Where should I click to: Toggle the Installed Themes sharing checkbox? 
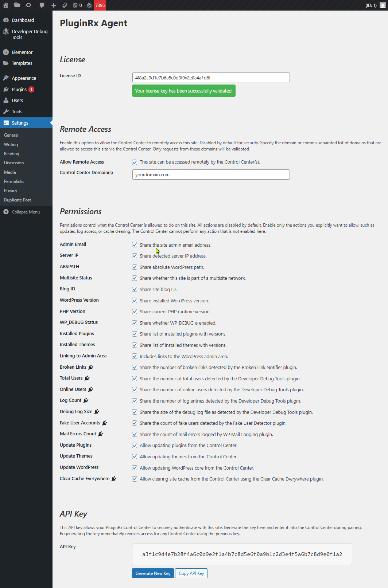point(135,345)
